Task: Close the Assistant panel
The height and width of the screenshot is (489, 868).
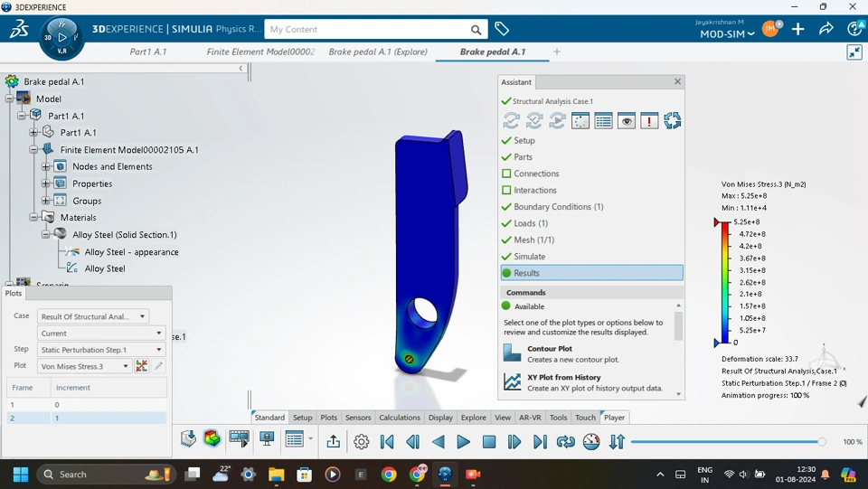Action: [677, 81]
